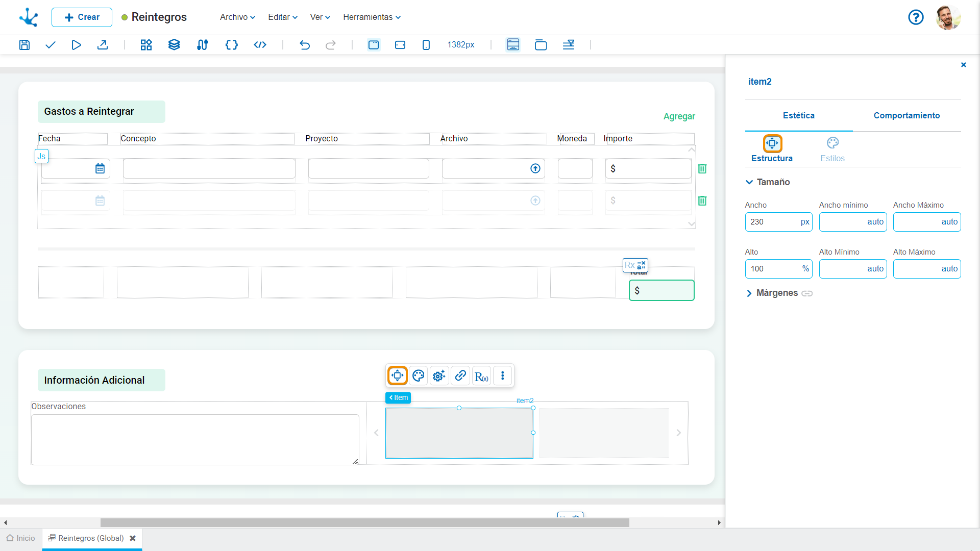980x551 pixels.
Task: Open the layers stack icon
Action: [x=174, y=45]
